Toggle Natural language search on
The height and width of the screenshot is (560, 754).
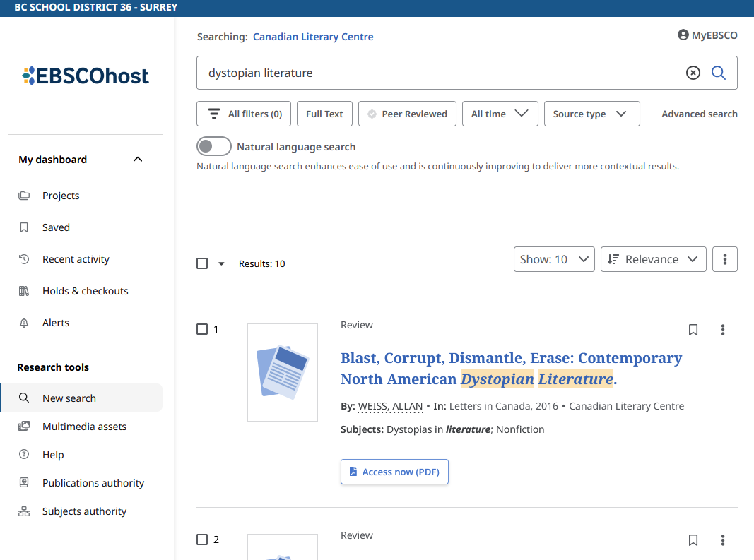tap(214, 147)
